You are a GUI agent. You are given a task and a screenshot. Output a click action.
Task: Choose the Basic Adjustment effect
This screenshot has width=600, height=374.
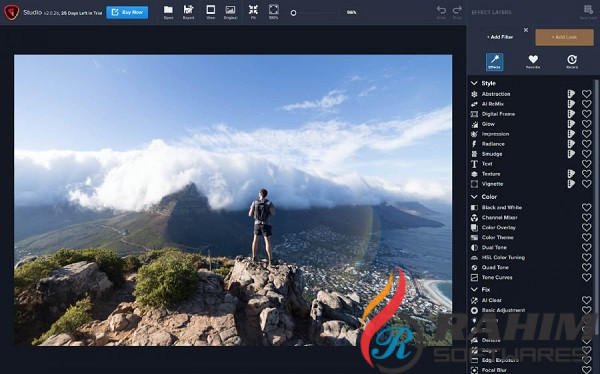503,310
